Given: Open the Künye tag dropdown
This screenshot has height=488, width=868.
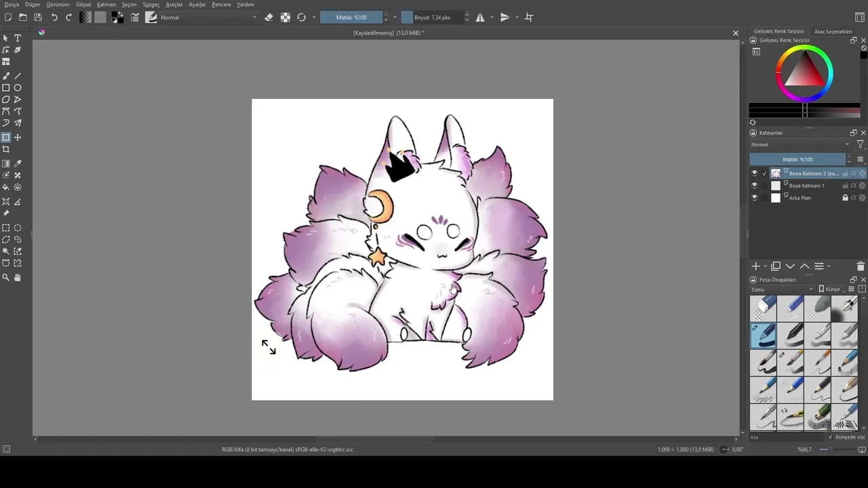Looking at the screenshot, I should [833, 289].
